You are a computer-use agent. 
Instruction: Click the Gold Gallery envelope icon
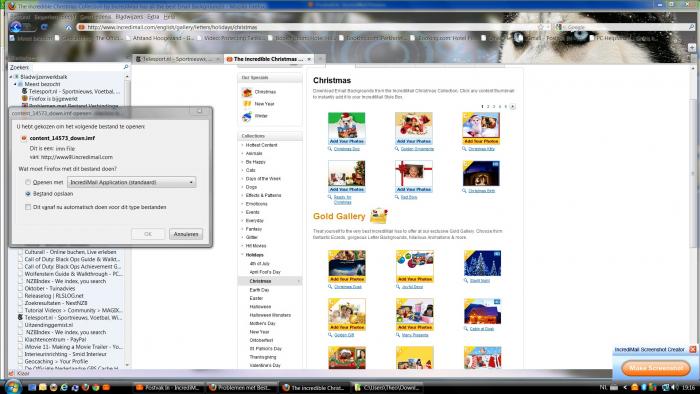379,216
